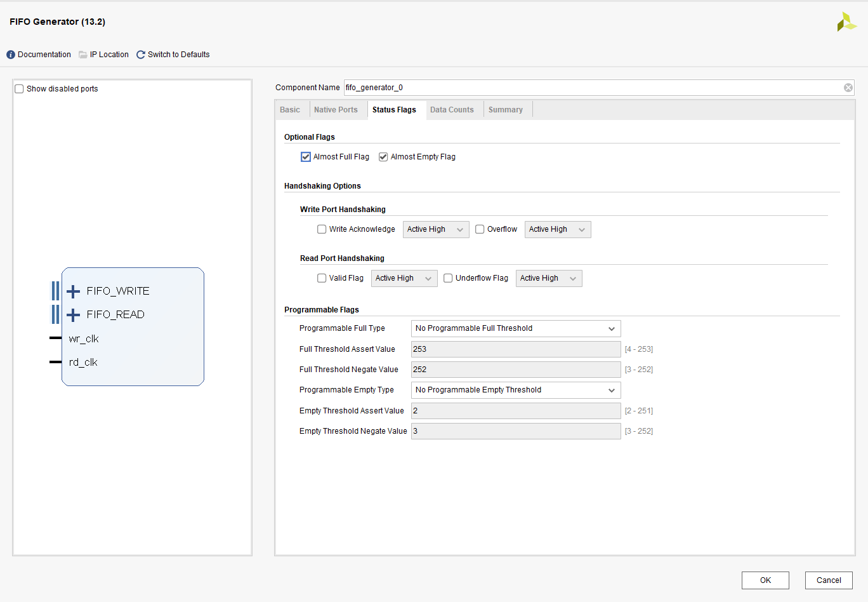Click the [2 - 251] range hint
This screenshot has height=602, width=868.
click(639, 411)
